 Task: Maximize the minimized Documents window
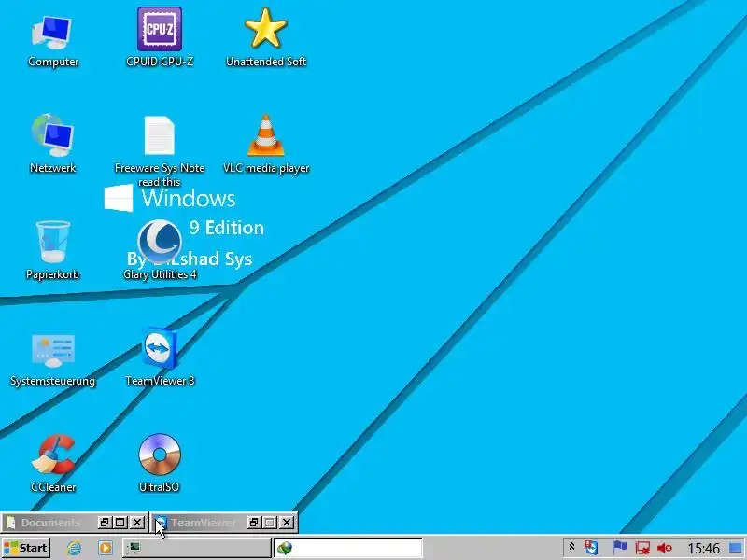tap(120, 523)
